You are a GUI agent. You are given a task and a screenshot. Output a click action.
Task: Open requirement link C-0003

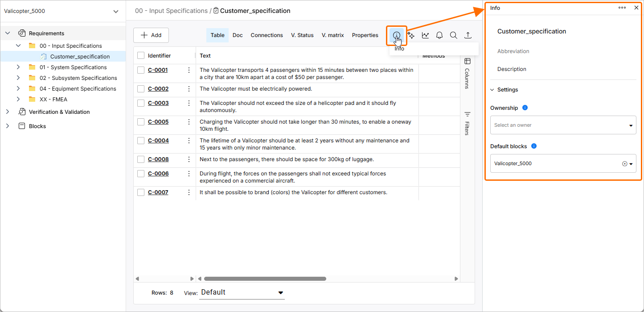click(x=158, y=103)
